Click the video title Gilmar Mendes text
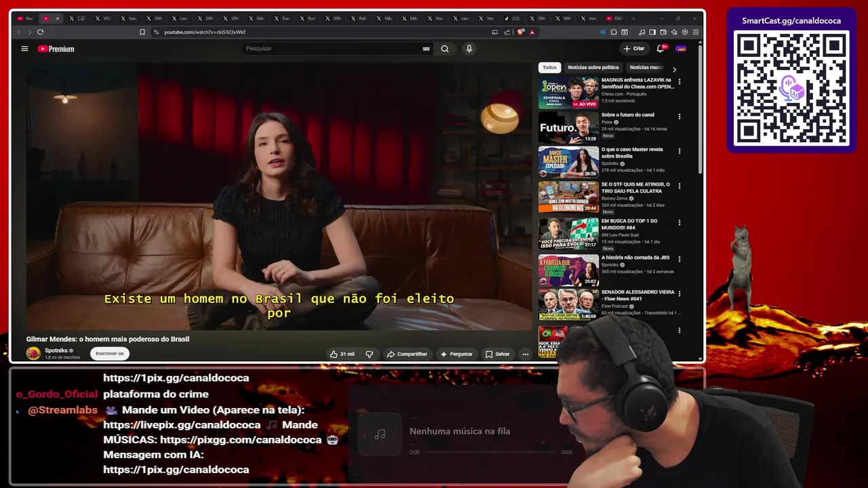The image size is (868, 488). click(x=108, y=339)
